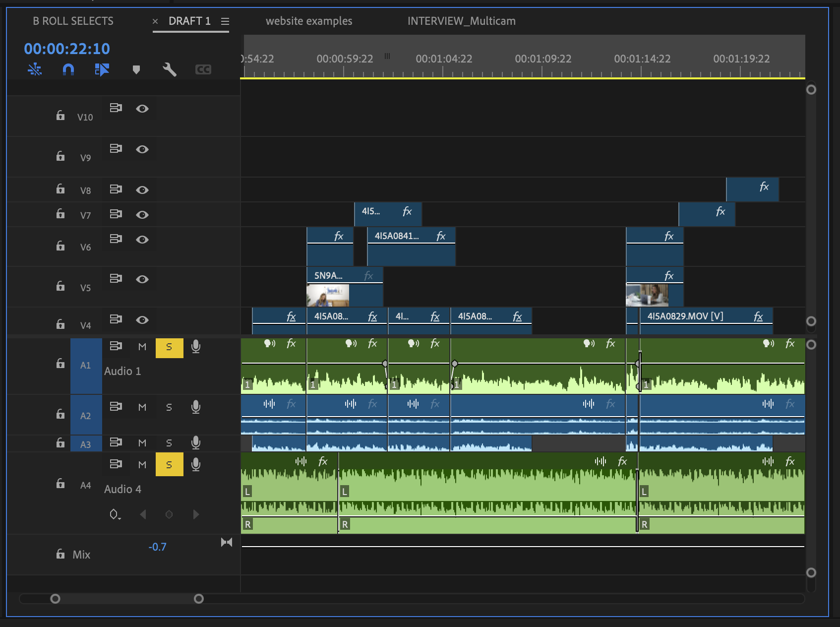Click the Timeline Display Settings wrench

170,69
